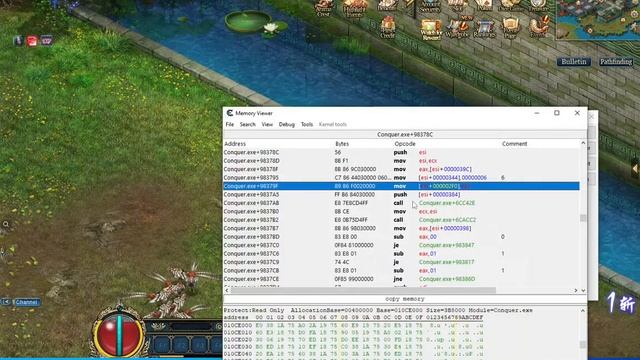The width and height of the screenshot is (640, 360).
Task: Open the Debug menu
Action: [287, 124]
